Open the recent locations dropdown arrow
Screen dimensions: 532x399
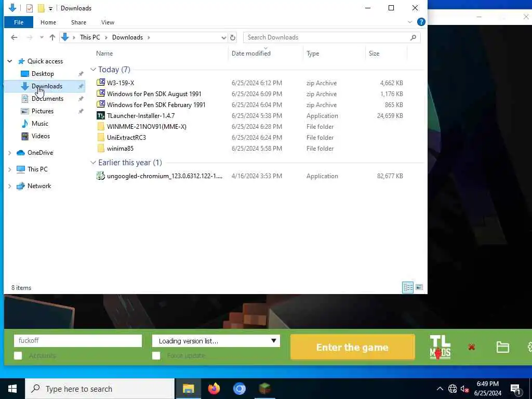tap(42, 37)
